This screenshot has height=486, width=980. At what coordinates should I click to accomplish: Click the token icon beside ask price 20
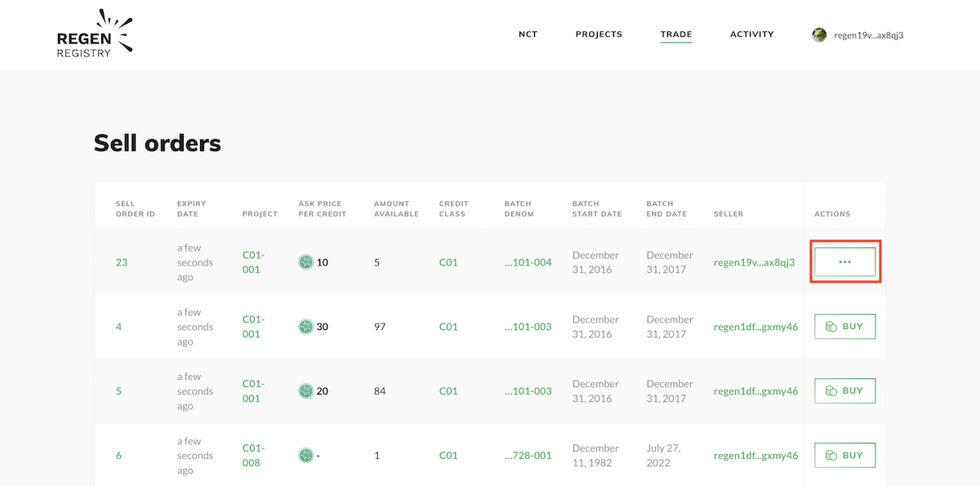pos(305,391)
